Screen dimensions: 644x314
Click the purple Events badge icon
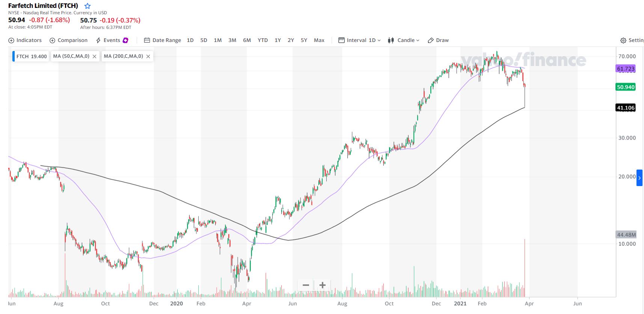click(x=125, y=40)
